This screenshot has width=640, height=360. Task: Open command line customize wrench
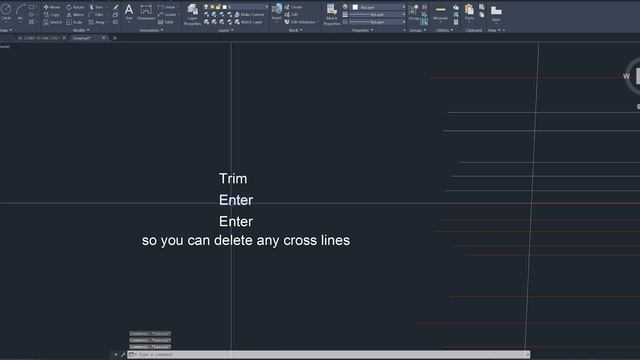click(122, 355)
